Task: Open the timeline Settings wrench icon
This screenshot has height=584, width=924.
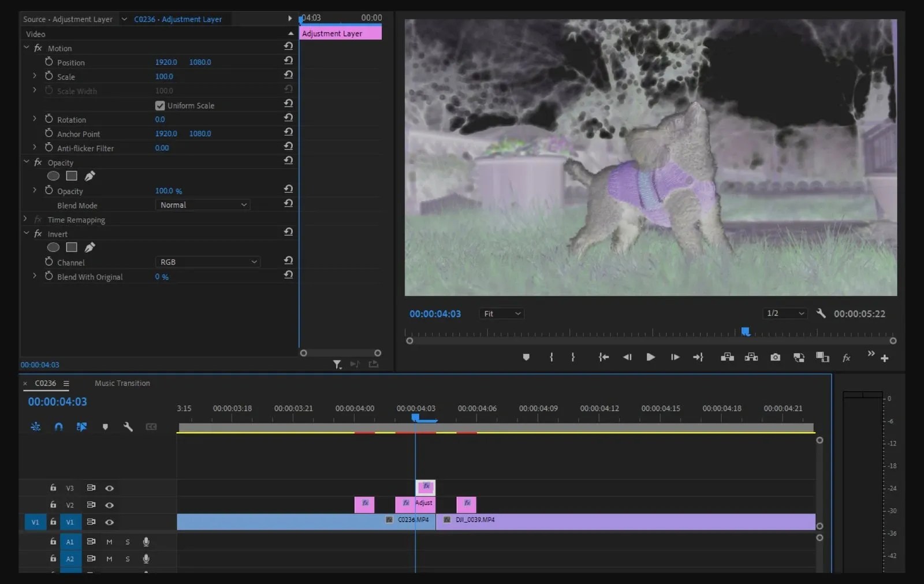Action: 128,427
